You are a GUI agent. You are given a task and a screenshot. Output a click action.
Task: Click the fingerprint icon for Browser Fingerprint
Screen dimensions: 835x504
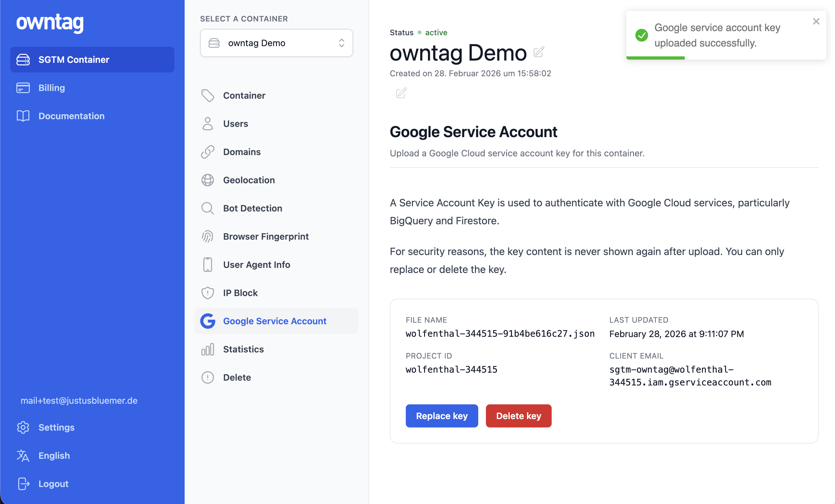(x=207, y=236)
